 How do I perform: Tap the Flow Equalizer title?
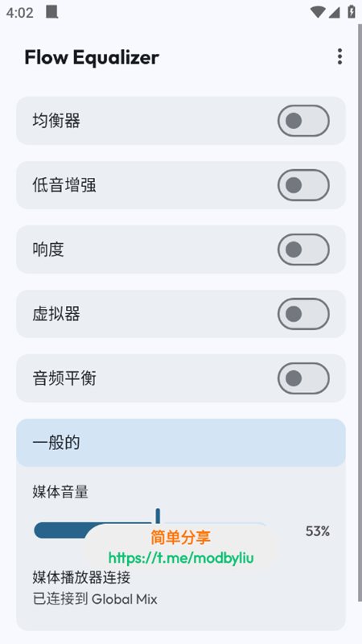click(x=92, y=57)
